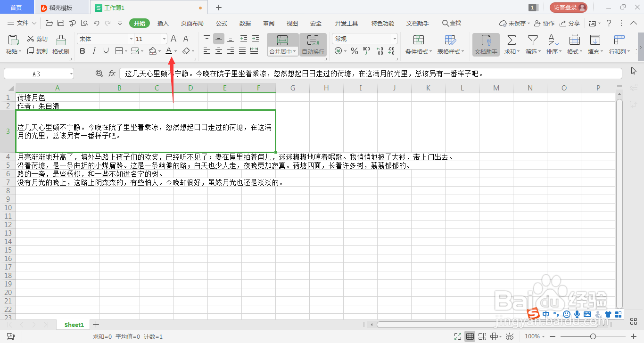Align text to bottom of cell
This screenshot has width=644, height=343.
tap(231, 39)
